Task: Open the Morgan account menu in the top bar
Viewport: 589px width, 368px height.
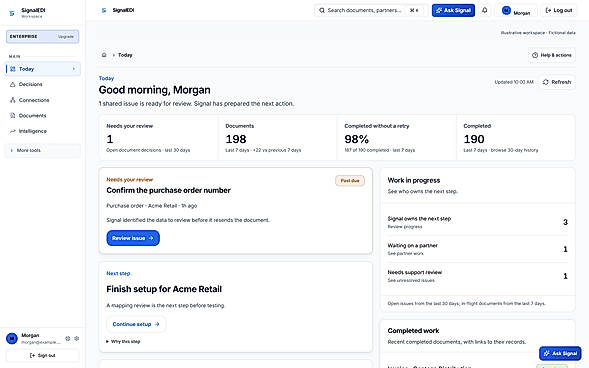Action: coord(516,11)
